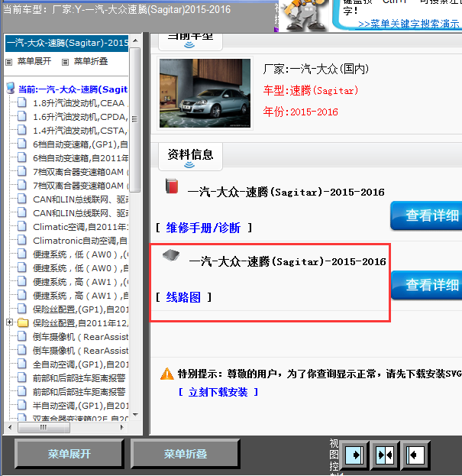Viewport: 462px width, 476px height.
Task: Select the blue header 一汽-大众-速腾(Sagitar)-2015
Action: coord(67,43)
